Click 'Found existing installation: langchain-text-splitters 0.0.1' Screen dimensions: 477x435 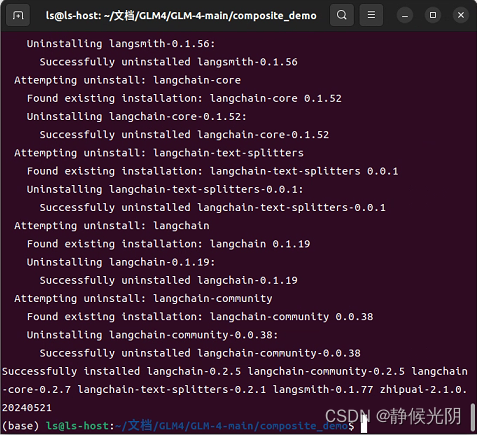[x=213, y=171]
